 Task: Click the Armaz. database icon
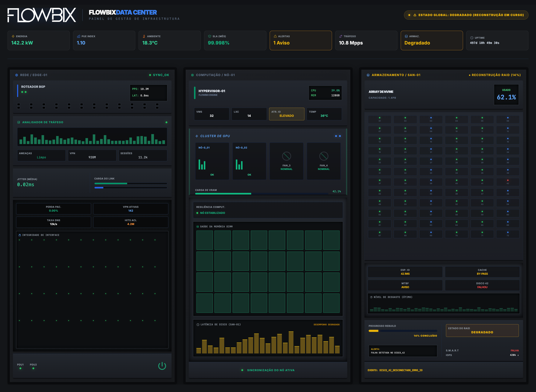coord(406,36)
